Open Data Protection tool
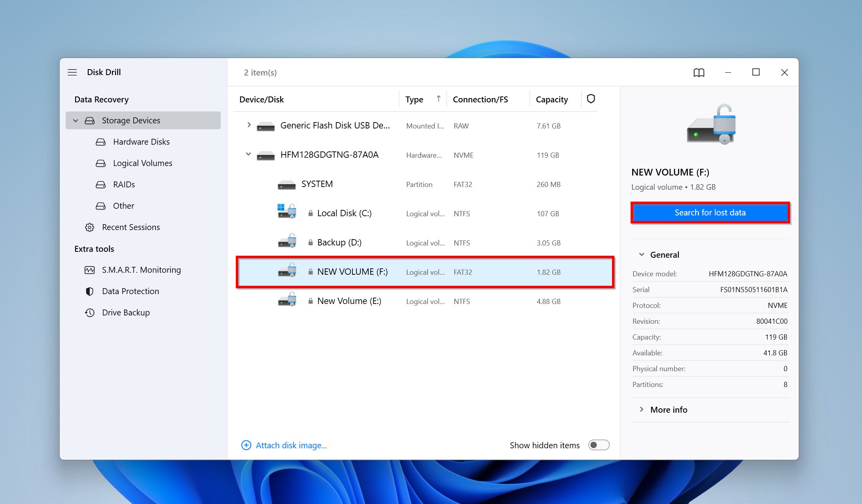The width and height of the screenshot is (862, 504). coord(131,291)
